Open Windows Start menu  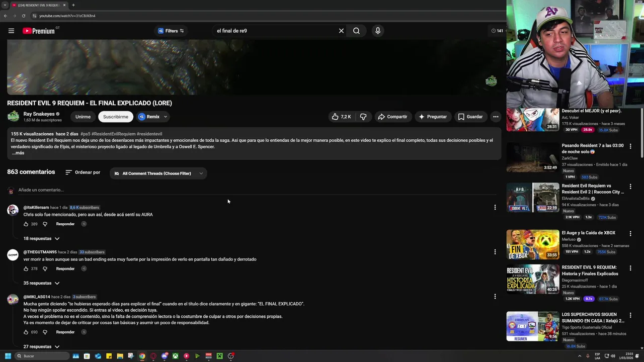pos(8,356)
